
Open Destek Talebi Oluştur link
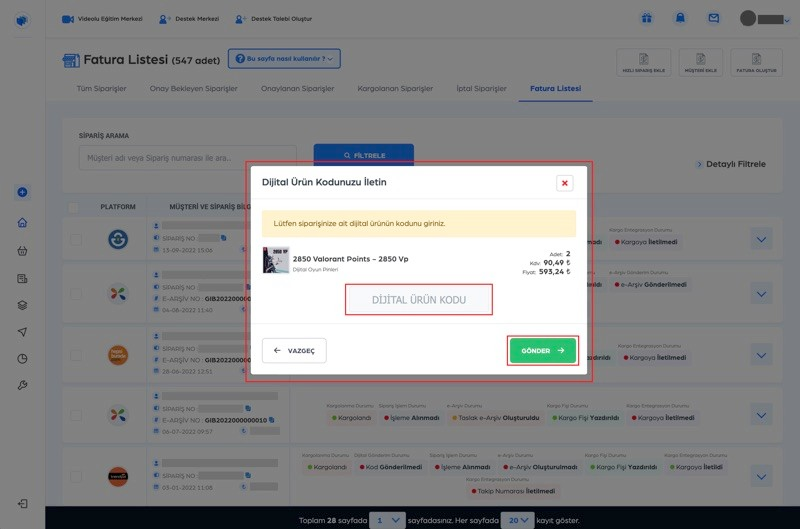coord(273,19)
